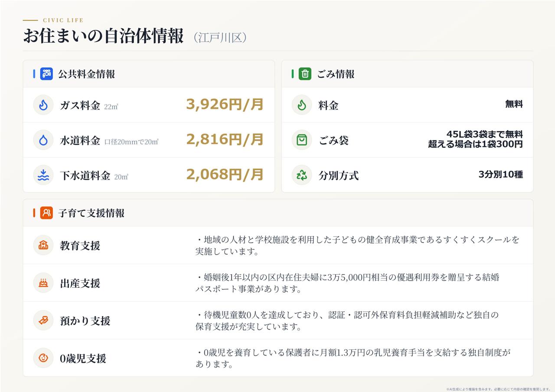The height and width of the screenshot is (392, 555).
Task: Click the orange childcare support header icon
Action: click(46, 213)
